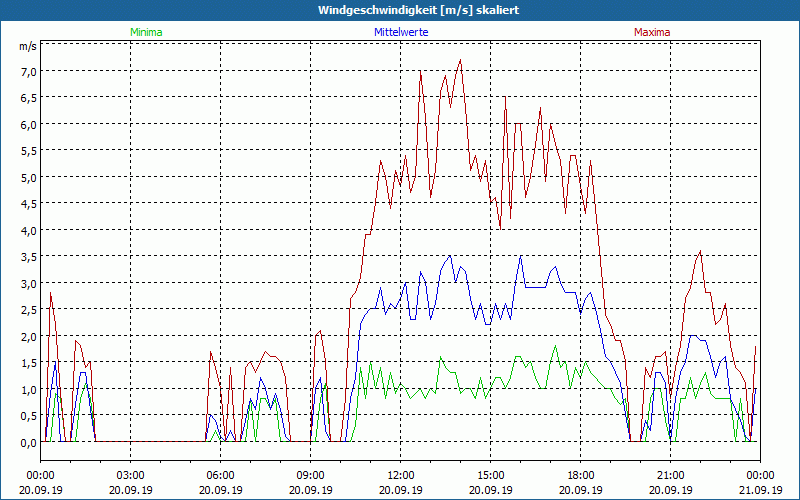800x500 pixels.
Task: Click the 06:00 time axis label
Action: (220, 476)
